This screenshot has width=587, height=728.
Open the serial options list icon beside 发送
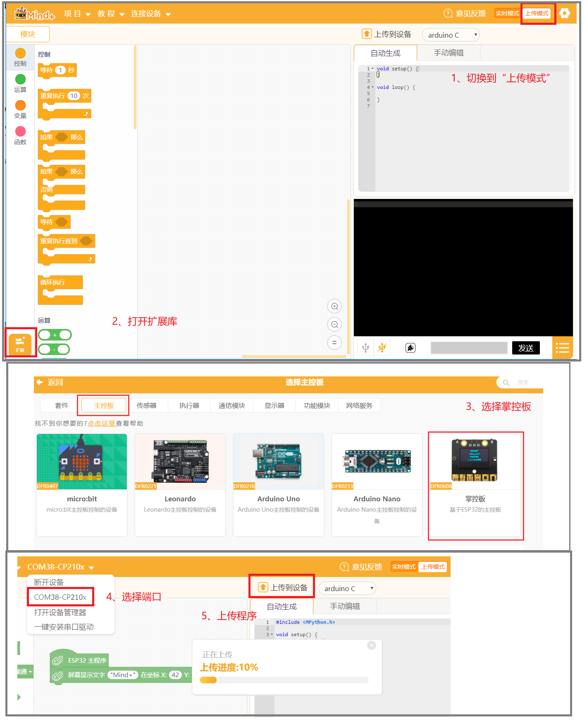pyautogui.click(x=563, y=348)
